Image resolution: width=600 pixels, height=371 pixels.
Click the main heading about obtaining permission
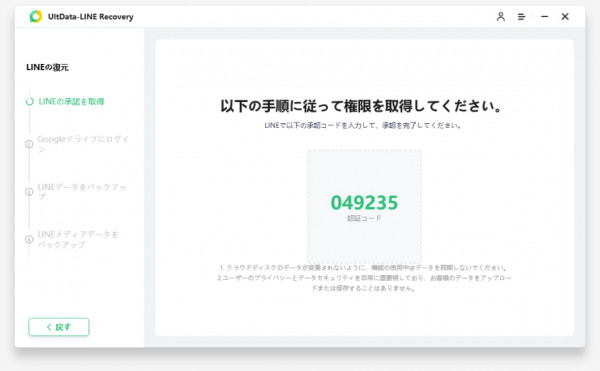[x=361, y=106]
